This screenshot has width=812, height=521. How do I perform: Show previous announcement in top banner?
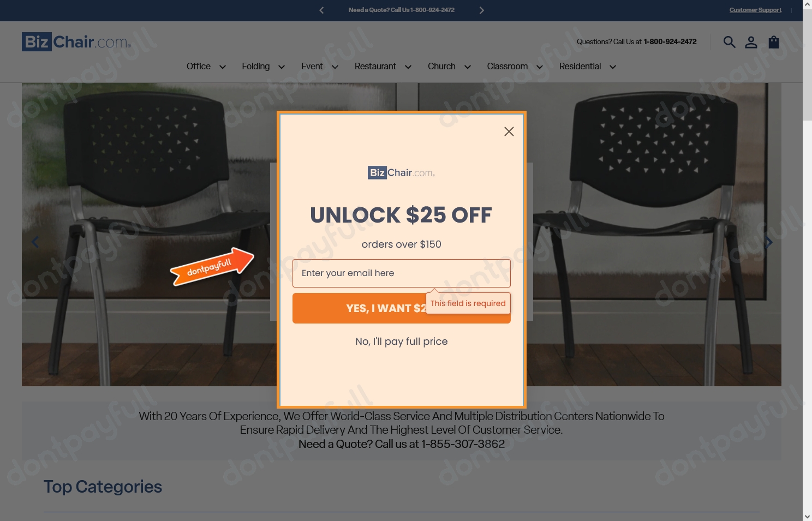click(321, 10)
